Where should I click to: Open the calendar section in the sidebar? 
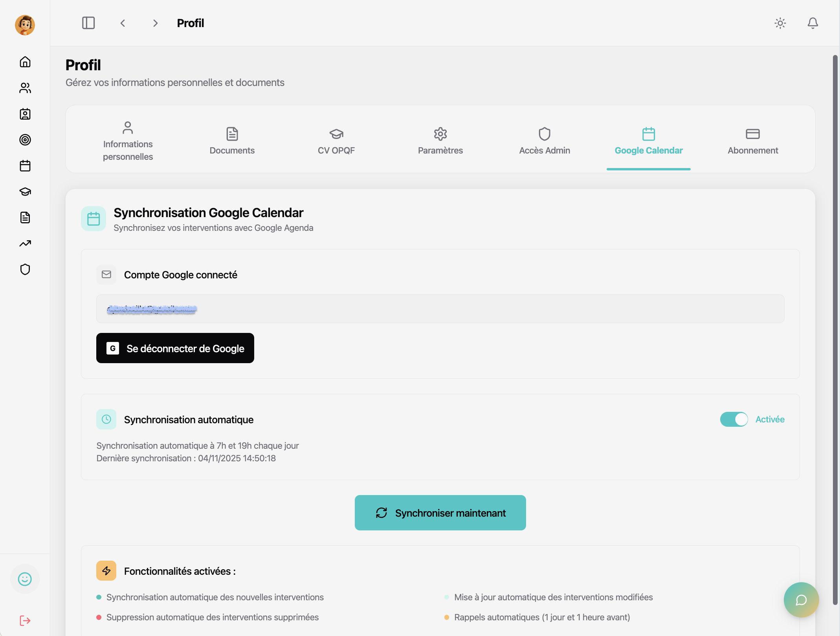pyautogui.click(x=25, y=166)
